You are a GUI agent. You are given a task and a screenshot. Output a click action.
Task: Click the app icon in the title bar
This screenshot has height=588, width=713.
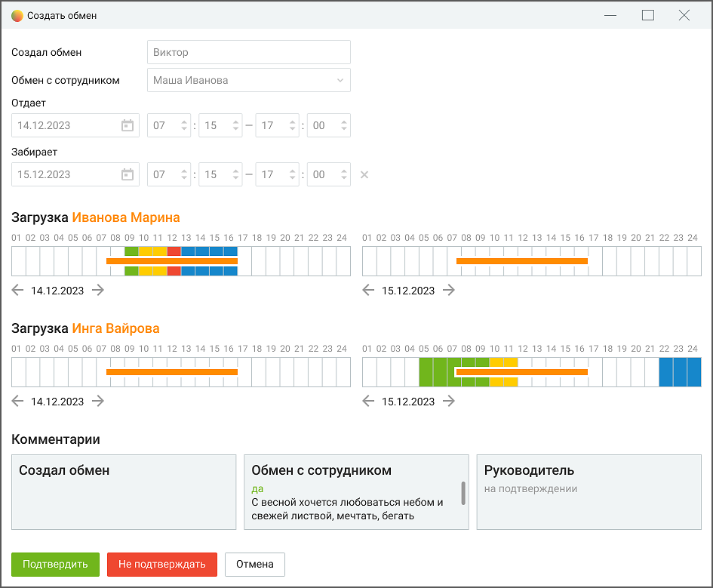tap(17, 16)
